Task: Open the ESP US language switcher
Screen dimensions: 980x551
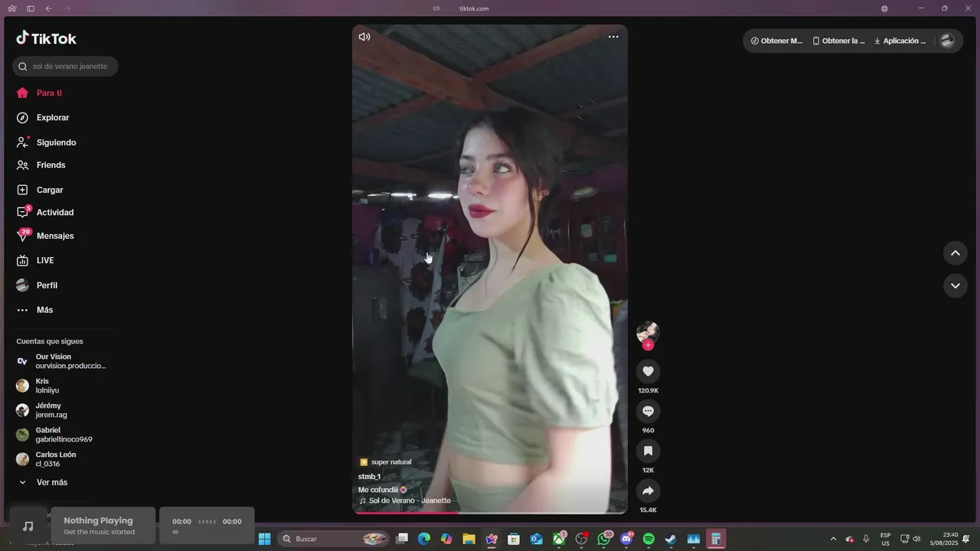Action: 885,539
